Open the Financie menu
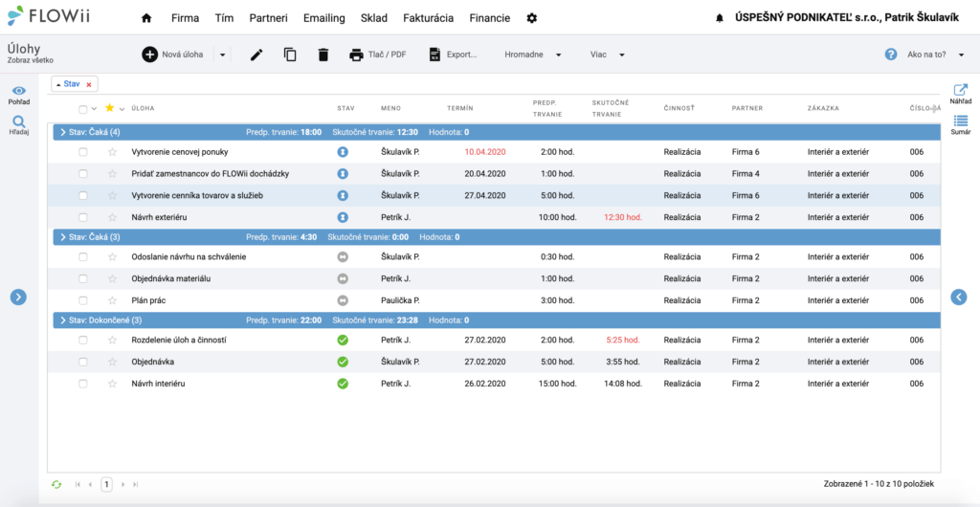 [x=489, y=18]
